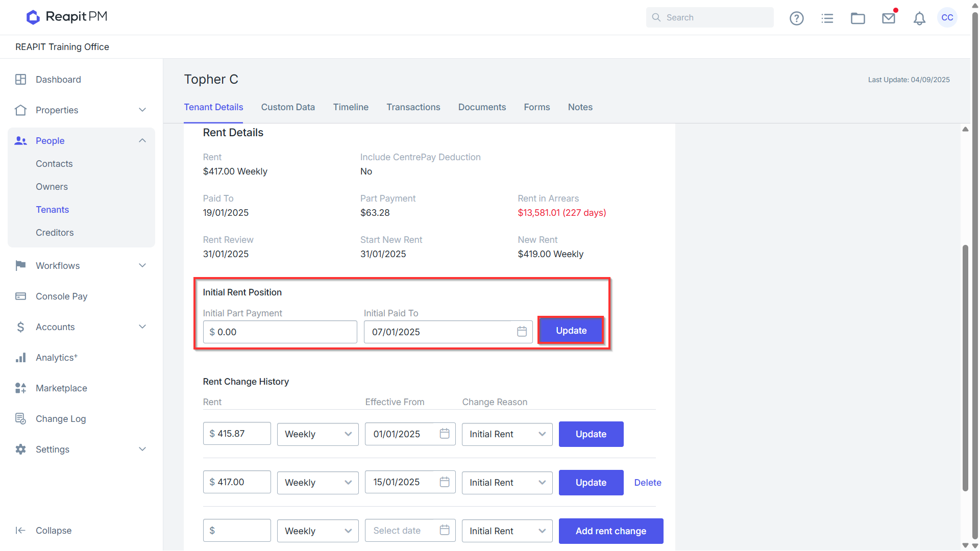The image size is (980, 551).
Task: Switch to the Timeline tab
Action: coord(351,107)
